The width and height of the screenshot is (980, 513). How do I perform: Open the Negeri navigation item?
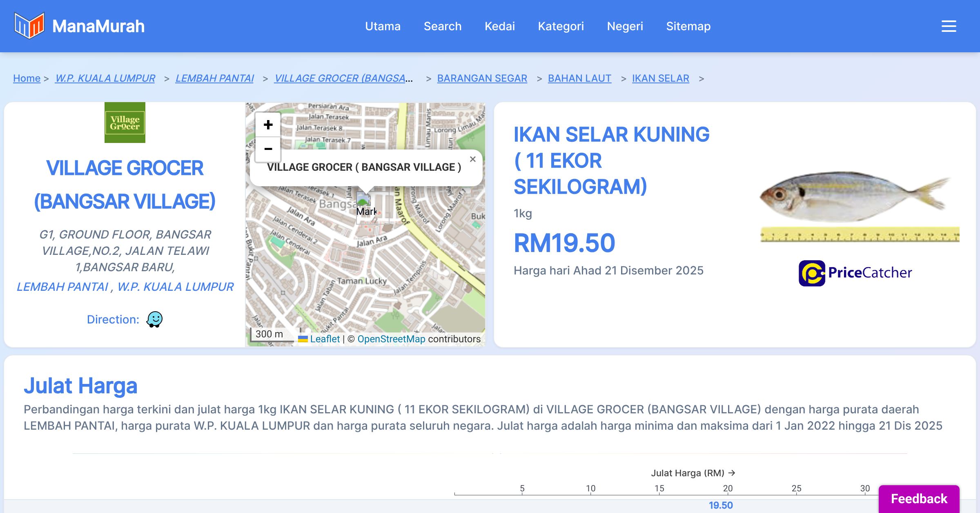click(625, 26)
